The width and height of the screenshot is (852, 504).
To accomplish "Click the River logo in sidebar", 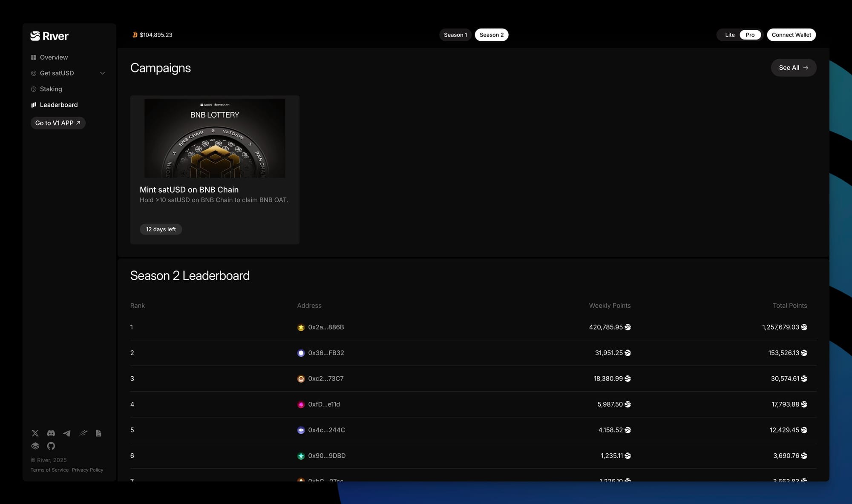I will pyautogui.click(x=49, y=36).
